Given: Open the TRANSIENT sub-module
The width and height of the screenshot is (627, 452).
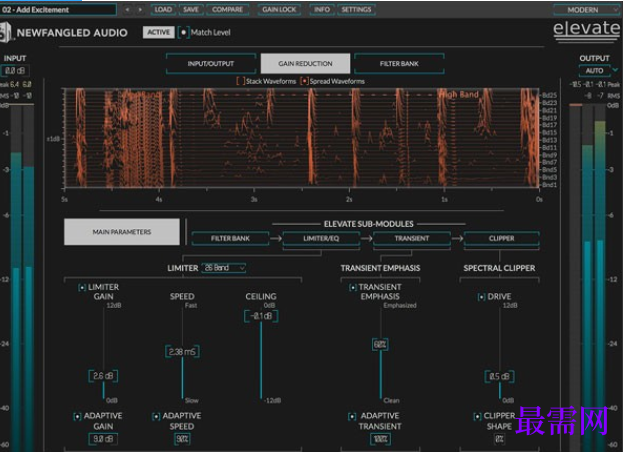Looking at the screenshot, I should coord(412,238).
